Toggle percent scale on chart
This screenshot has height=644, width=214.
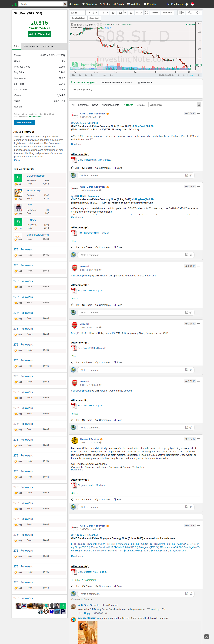pos(178,75)
